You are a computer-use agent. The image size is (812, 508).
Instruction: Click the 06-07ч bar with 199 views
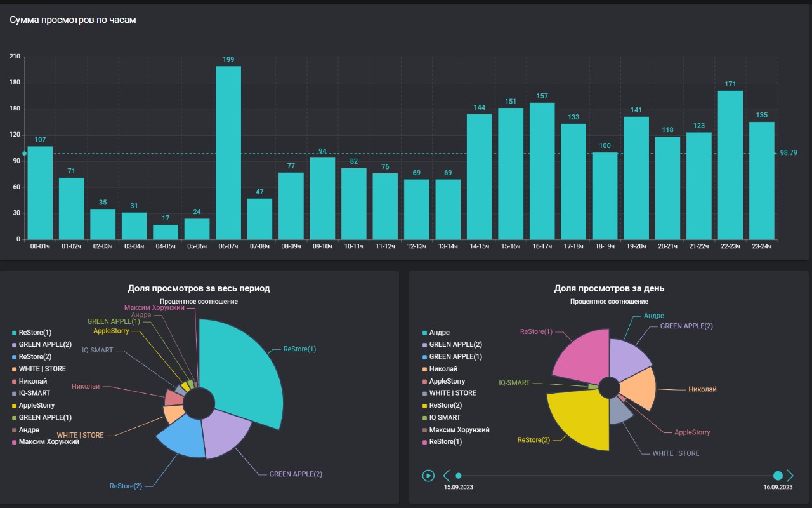(x=228, y=152)
